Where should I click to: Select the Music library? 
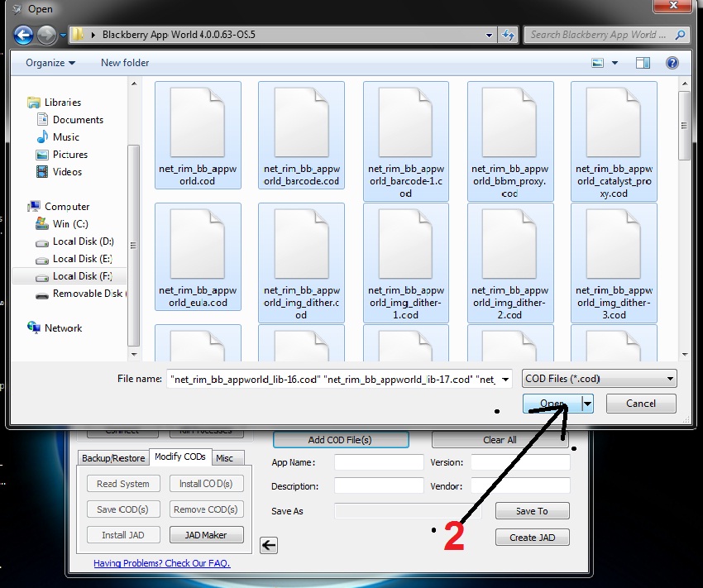[x=58, y=137]
